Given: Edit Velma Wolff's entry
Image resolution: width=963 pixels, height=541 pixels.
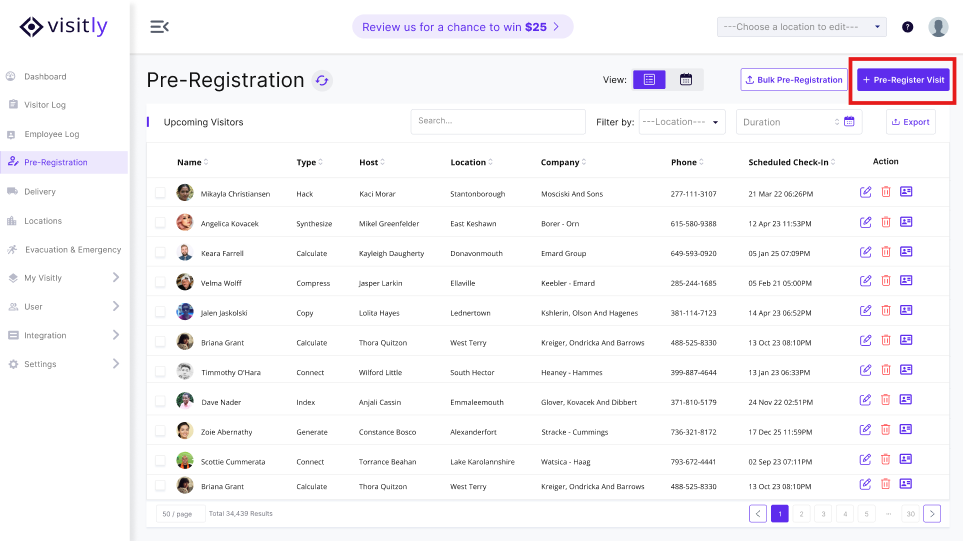Looking at the screenshot, I should (865, 281).
